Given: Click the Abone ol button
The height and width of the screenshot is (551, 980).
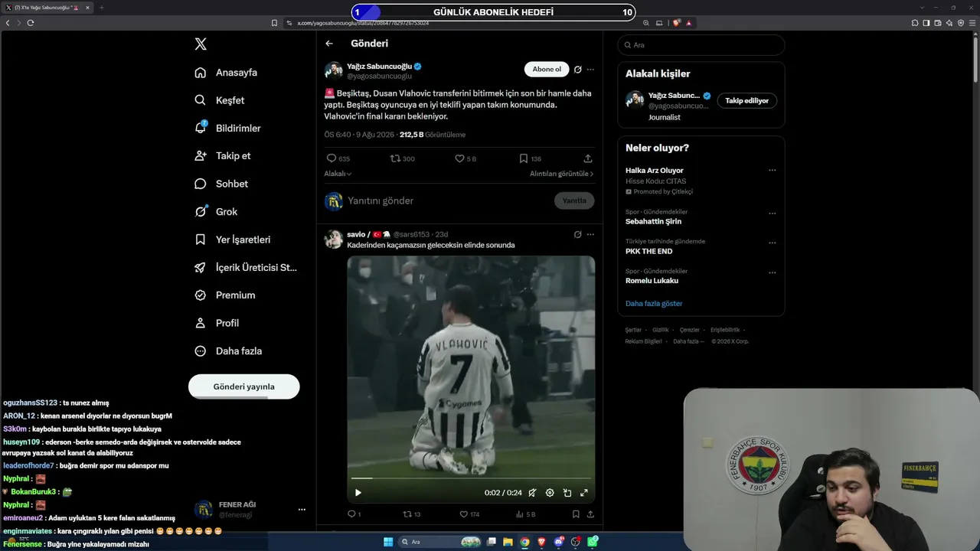Looking at the screenshot, I should click(x=547, y=70).
